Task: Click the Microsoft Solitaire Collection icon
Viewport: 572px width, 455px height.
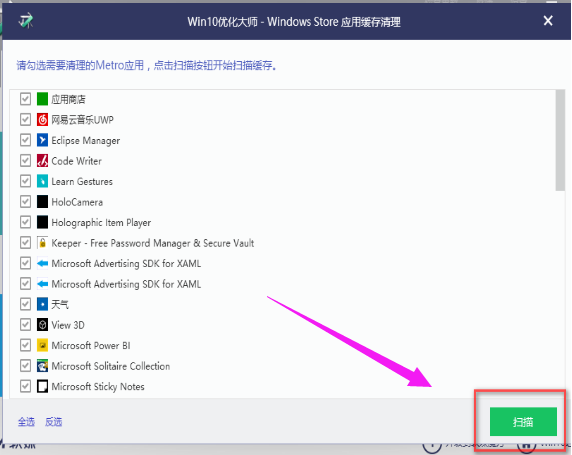Action: click(42, 365)
